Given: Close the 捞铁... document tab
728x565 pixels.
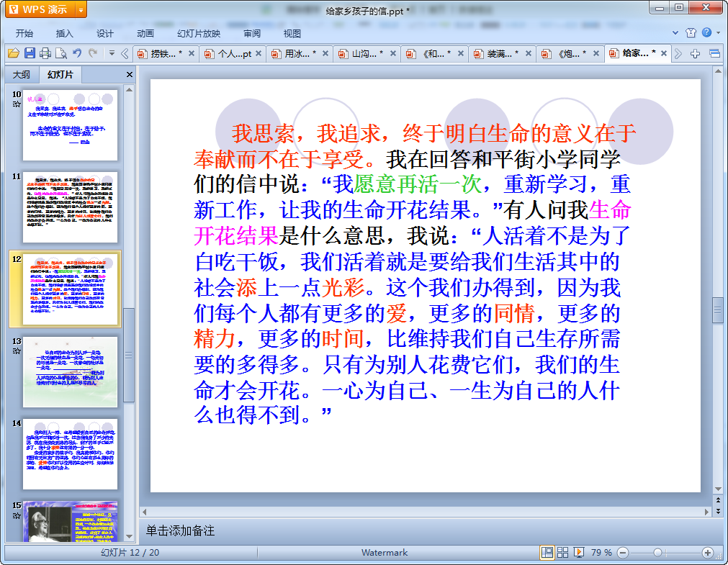Looking at the screenshot, I should click(x=192, y=54).
